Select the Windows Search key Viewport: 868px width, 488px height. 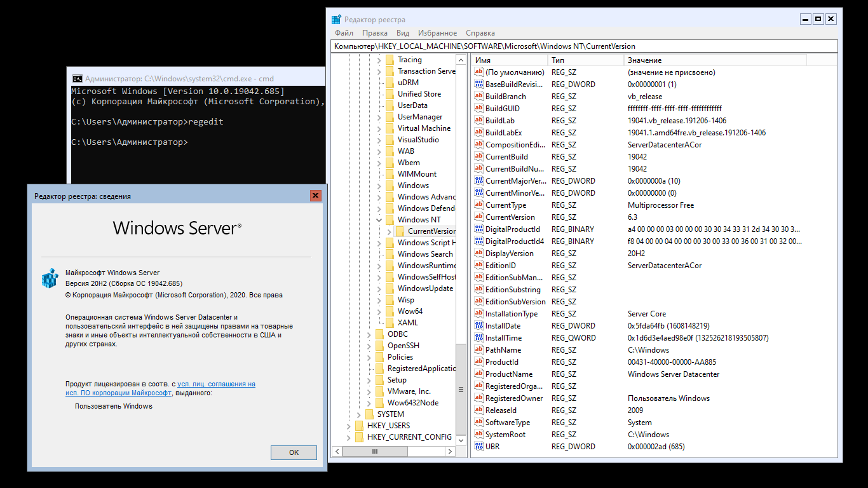(x=425, y=254)
